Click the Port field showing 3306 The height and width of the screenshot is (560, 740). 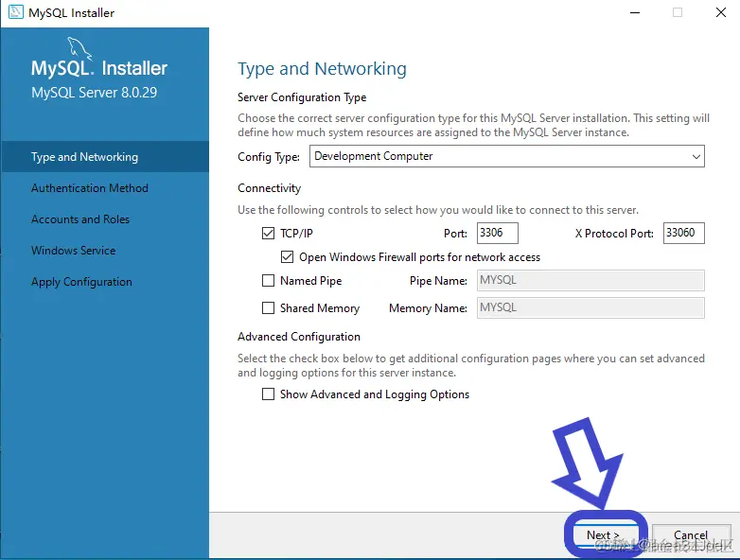pos(498,233)
